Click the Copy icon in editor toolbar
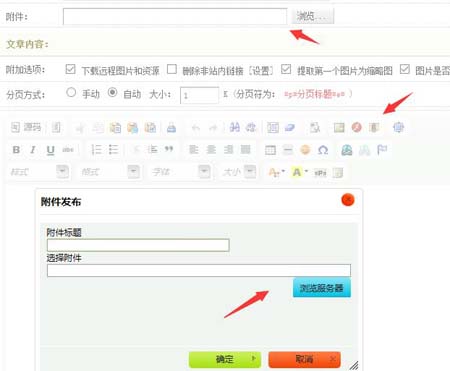This screenshot has width=450, height=371. [x=98, y=128]
